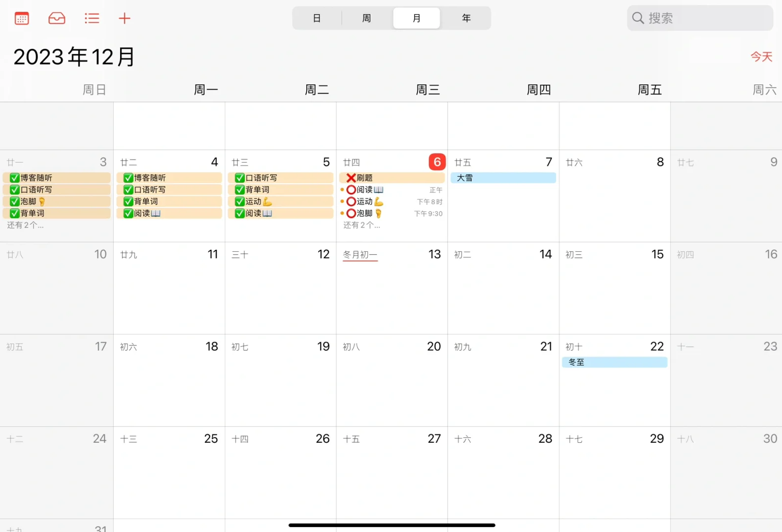Show more events on December 3

(x=25, y=225)
